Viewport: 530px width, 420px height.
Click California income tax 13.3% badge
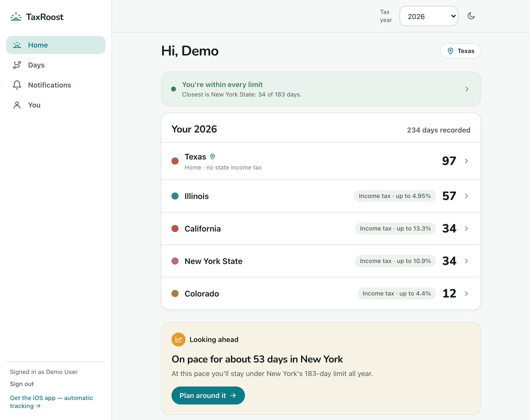click(x=395, y=228)
